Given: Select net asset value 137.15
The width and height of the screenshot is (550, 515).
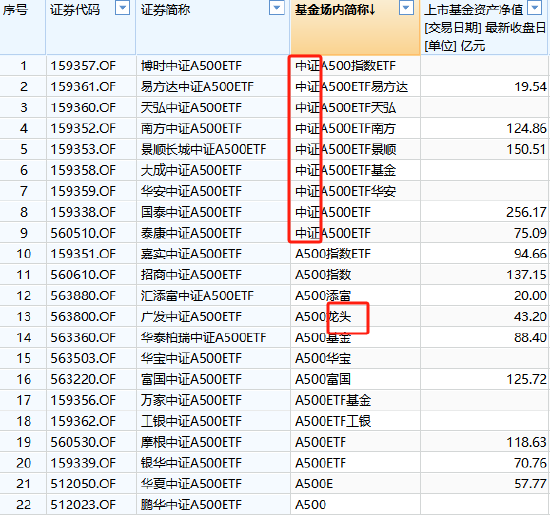Looking at the screenshot, I should [x=526, y=275].
